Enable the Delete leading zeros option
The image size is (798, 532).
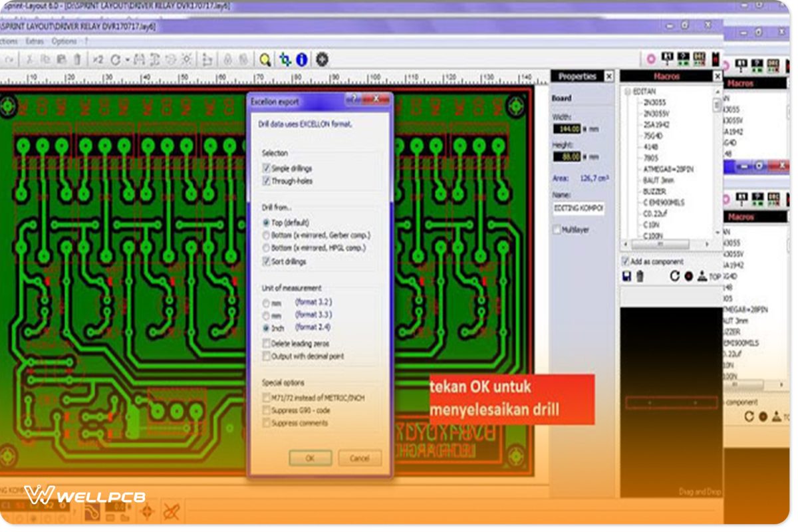(x=267, y=344)
